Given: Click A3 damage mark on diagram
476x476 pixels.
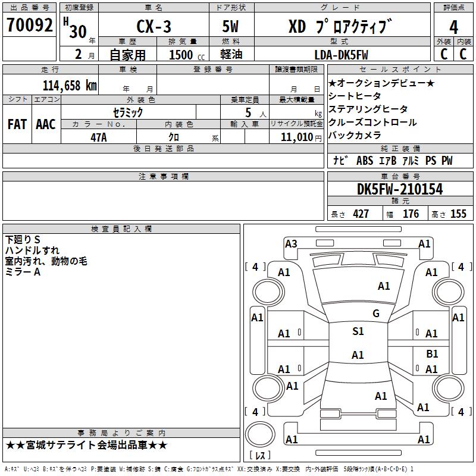Looking at the screenshot, I should pos(291,243).
